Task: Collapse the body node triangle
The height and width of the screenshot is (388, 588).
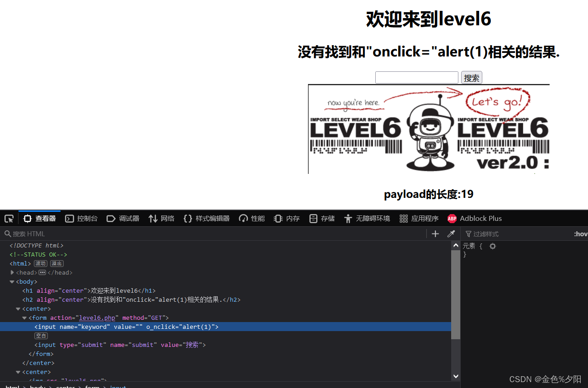Action: [x=12, y=281]
